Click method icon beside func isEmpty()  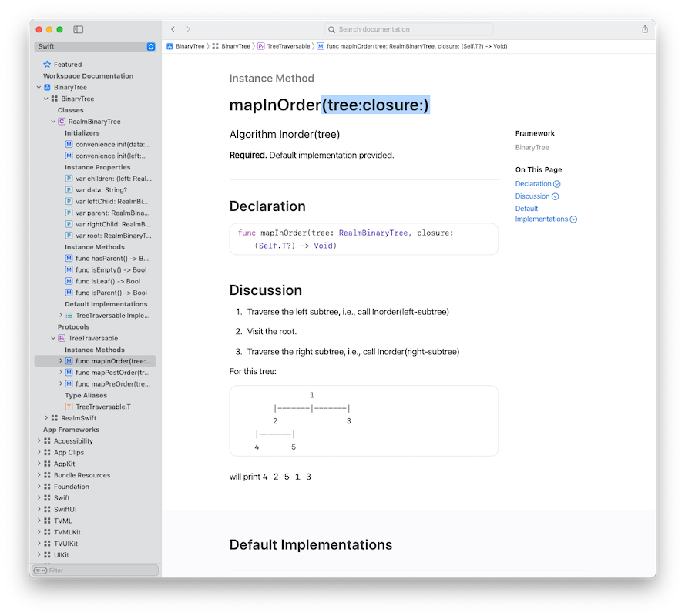point(69,269)
